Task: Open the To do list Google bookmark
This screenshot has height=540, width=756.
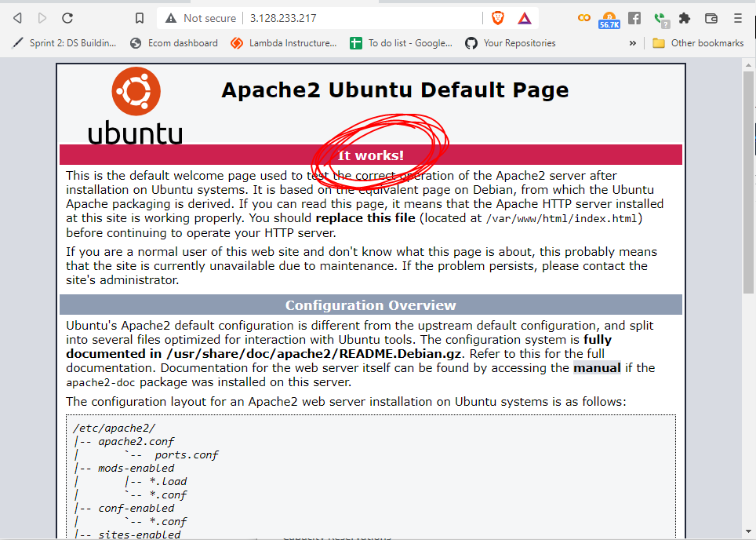Action: point(402,43)
